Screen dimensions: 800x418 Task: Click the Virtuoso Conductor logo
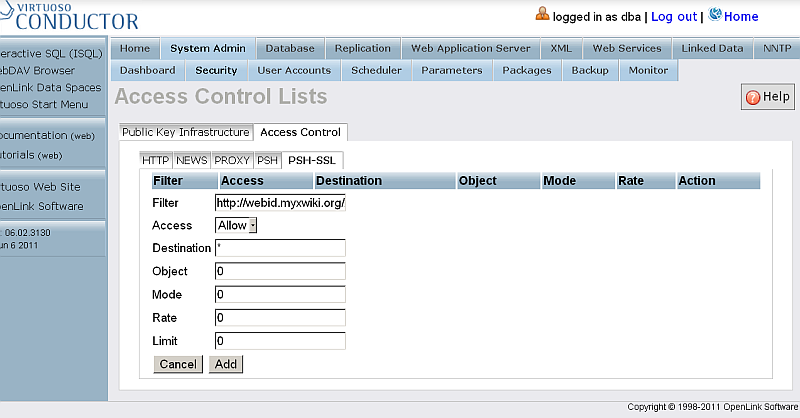[70, 16]
